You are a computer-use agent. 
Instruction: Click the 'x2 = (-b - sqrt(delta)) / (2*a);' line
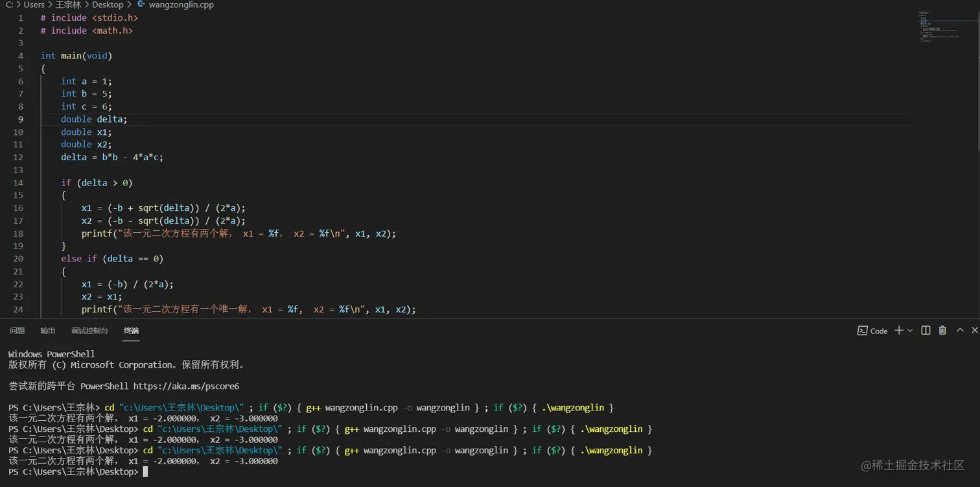pyautogui.click(x=164, y=220)
